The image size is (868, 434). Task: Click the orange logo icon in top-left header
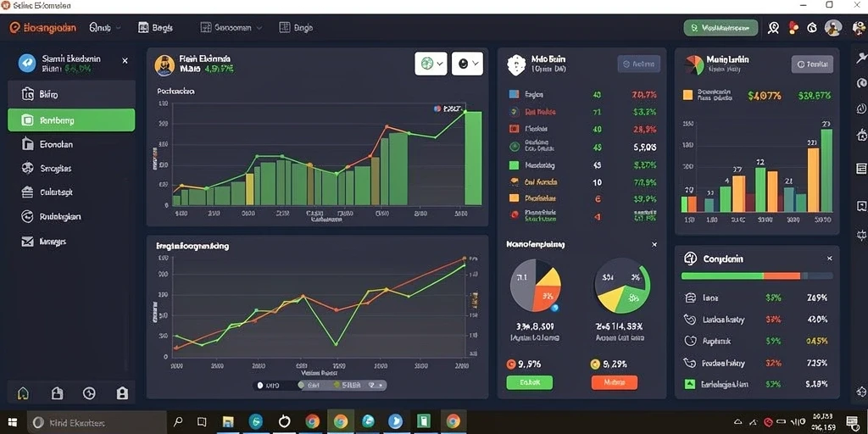15,28
